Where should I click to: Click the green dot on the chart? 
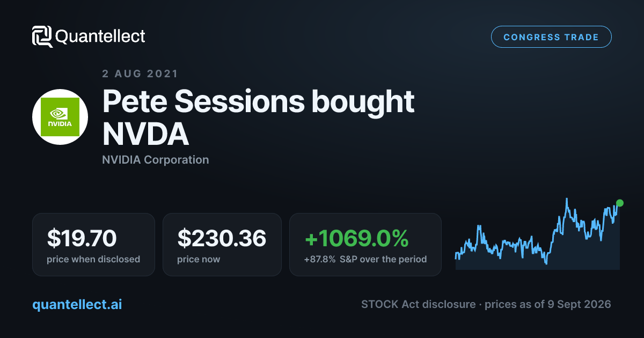point(620,203)
